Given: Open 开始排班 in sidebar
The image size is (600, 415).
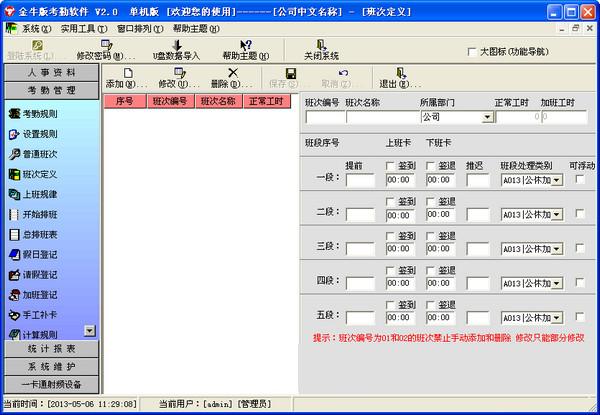Looking at the screenshot, I should [33, 215].
